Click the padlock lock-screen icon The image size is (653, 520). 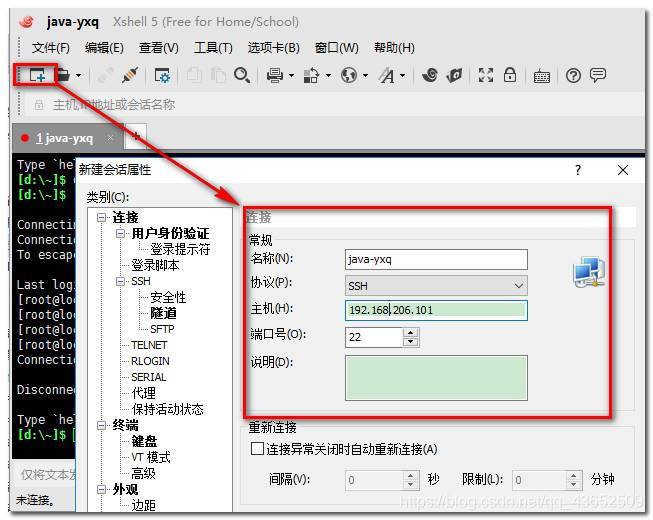click(510, 75)
